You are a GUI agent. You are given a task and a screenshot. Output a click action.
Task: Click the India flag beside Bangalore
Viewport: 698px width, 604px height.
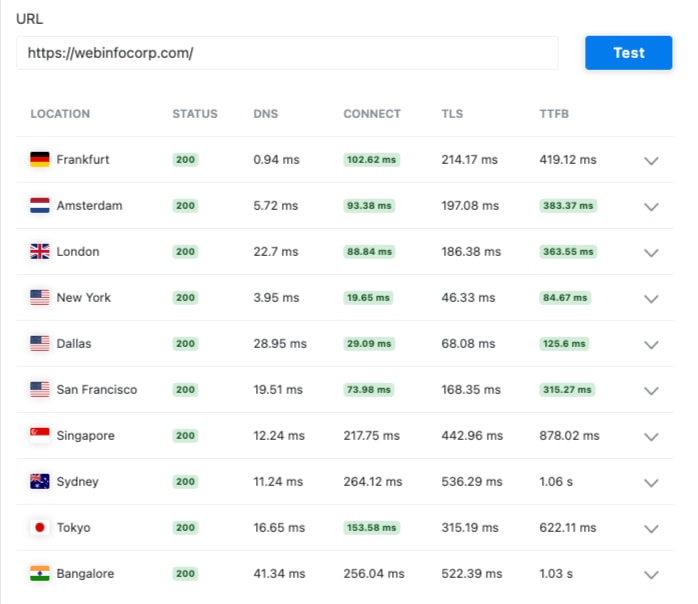point(40,573)
